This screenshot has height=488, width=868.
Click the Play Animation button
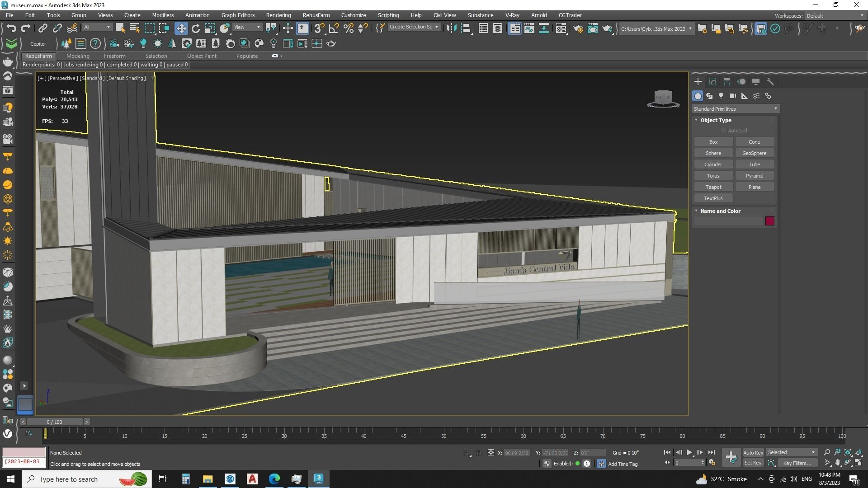[689, 452]
